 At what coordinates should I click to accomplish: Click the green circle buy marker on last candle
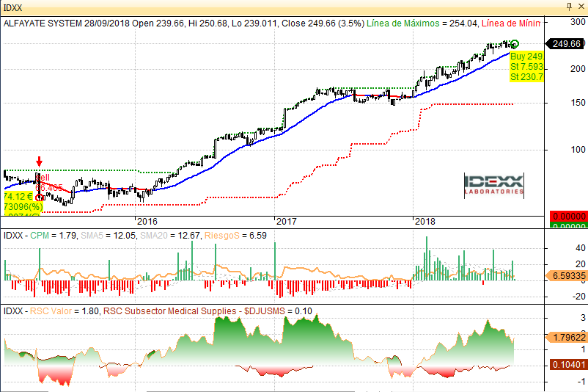pyautogui.click(x=515, y=44)
